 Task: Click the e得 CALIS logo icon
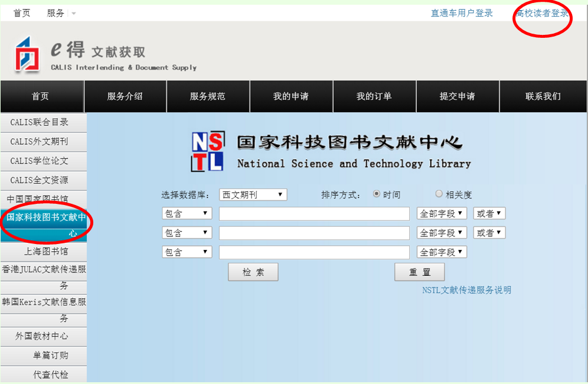[27, 54]
